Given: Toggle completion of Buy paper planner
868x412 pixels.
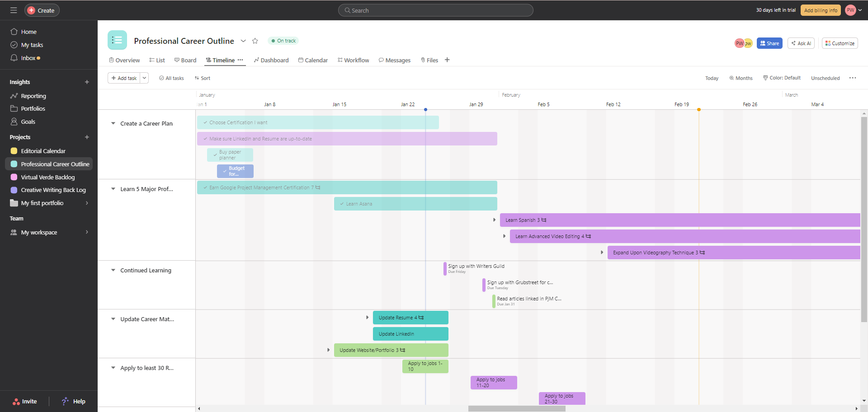Looking at the screenshot, I should pos(215,155).
